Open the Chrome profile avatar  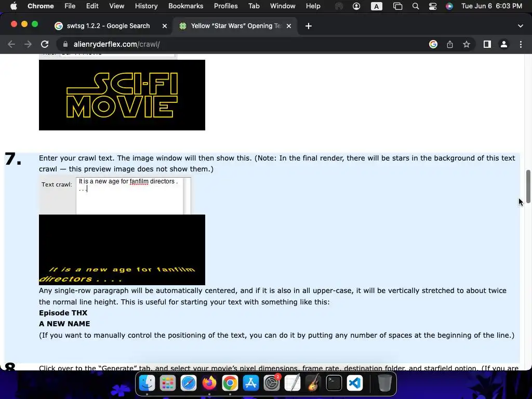tap(504, 44)
